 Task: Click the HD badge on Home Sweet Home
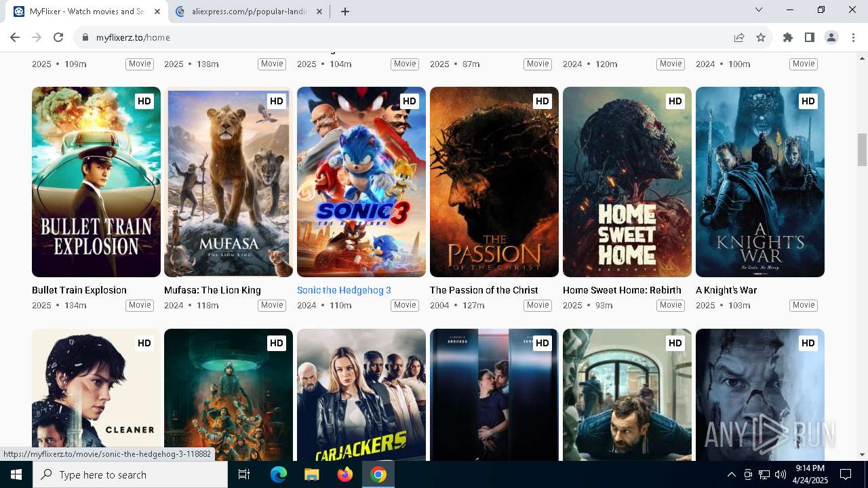[675, 101]
